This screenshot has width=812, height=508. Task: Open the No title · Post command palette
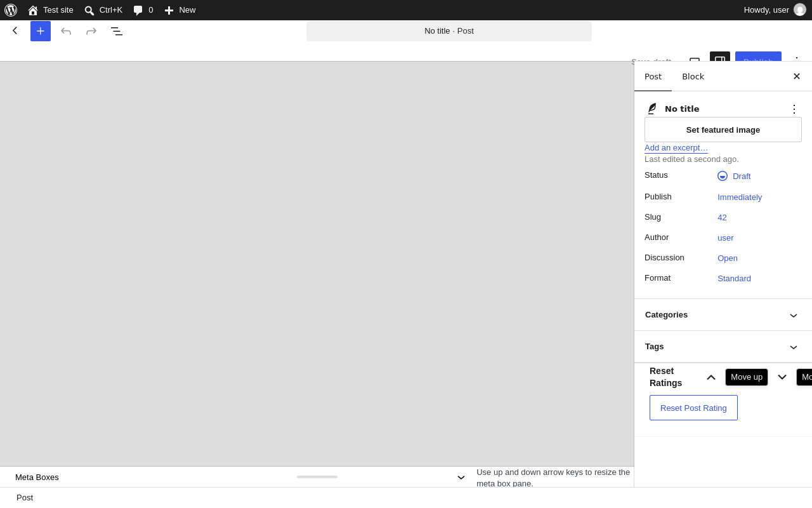click(449, 31)
